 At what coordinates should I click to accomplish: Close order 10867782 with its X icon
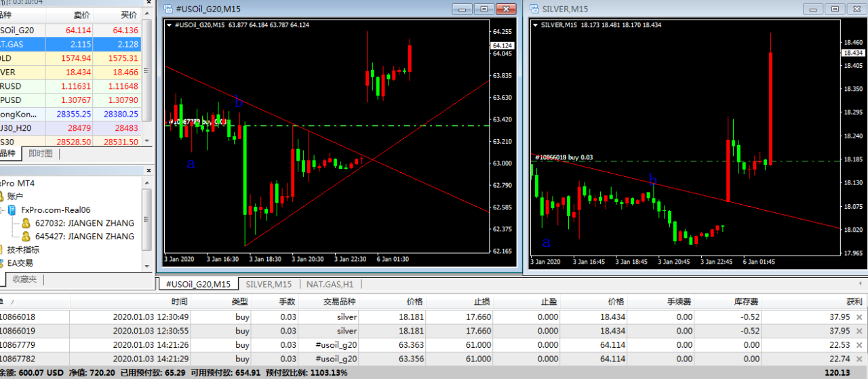pyautogui.click(x=860, y=359)
